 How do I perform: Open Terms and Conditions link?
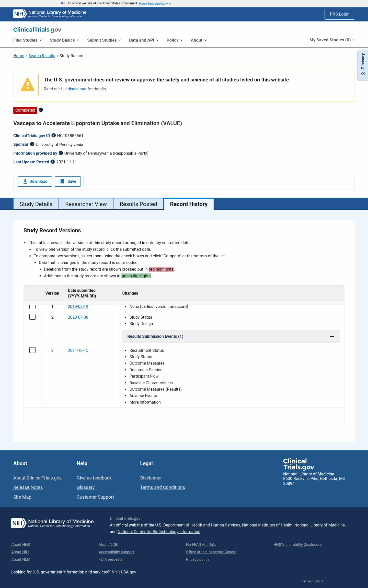click(x=163, y=487)
